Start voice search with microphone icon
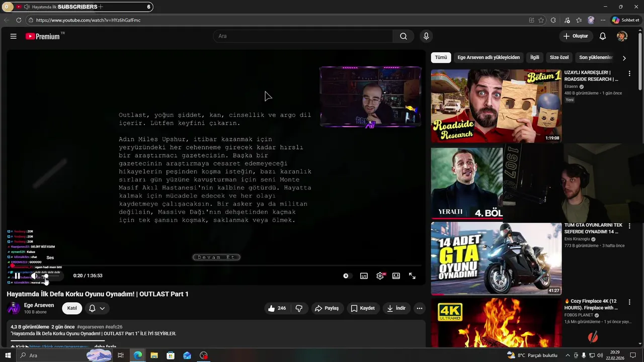Screen dimensions: 644x362 (426, 36)
